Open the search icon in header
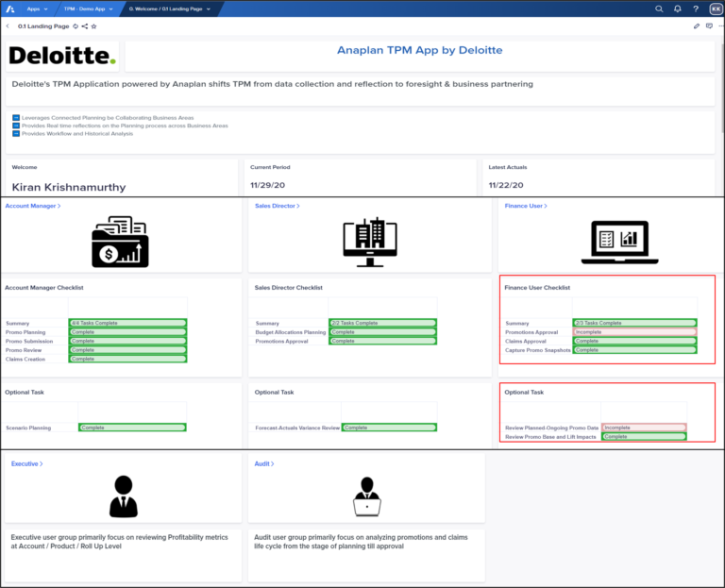725x588 pixels. point(659,8)
